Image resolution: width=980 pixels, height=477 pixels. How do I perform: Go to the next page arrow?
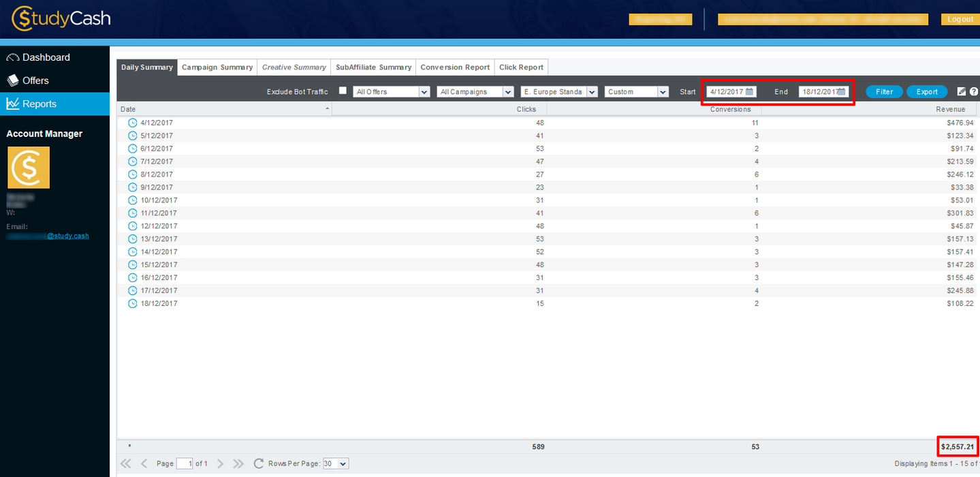pos(220,463)
